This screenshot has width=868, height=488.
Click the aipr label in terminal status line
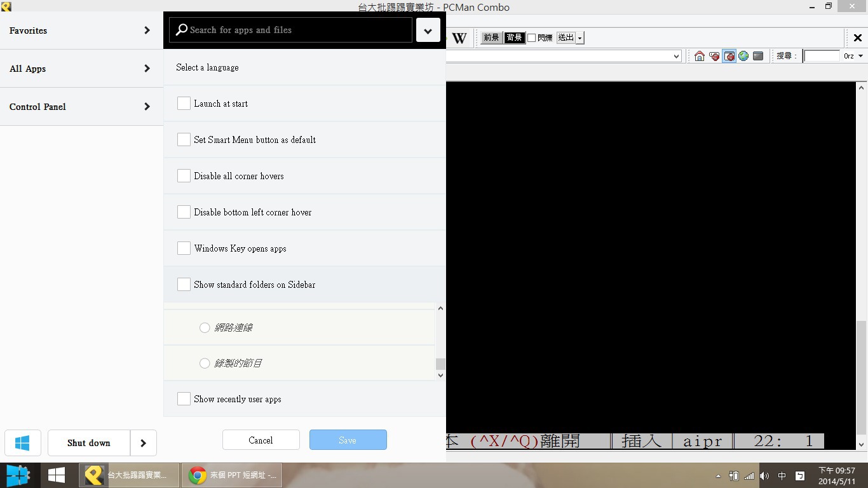[x=703, y=441]
